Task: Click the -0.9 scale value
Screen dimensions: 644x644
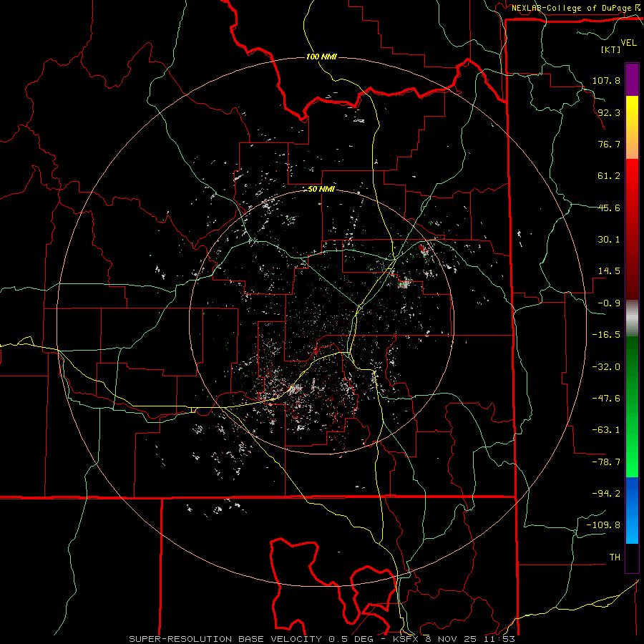Action: (x=609, y=303)
